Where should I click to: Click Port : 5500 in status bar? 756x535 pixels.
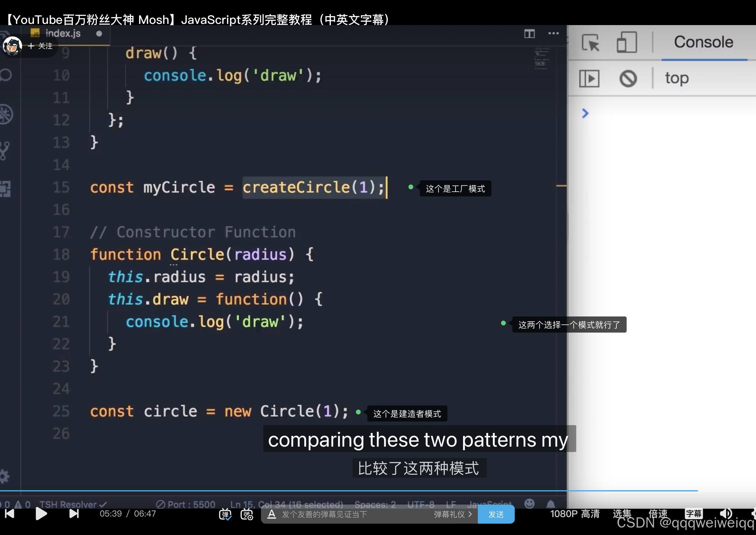click(186, 504)
